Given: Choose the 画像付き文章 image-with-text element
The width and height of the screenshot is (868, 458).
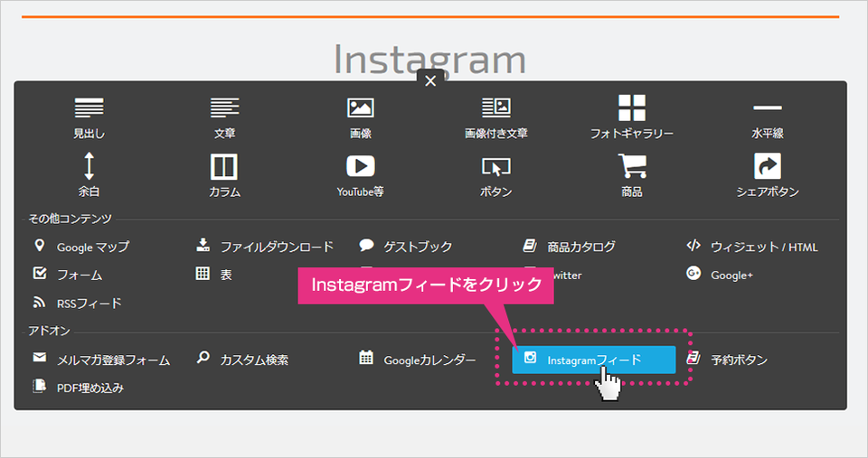Looking at the screenshot, I should [496, 117].
